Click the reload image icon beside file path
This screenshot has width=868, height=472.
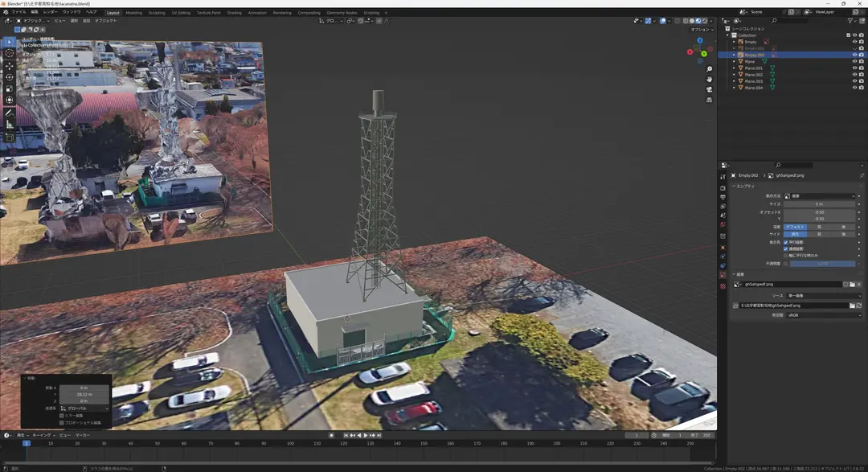click(x=859, y=306)
